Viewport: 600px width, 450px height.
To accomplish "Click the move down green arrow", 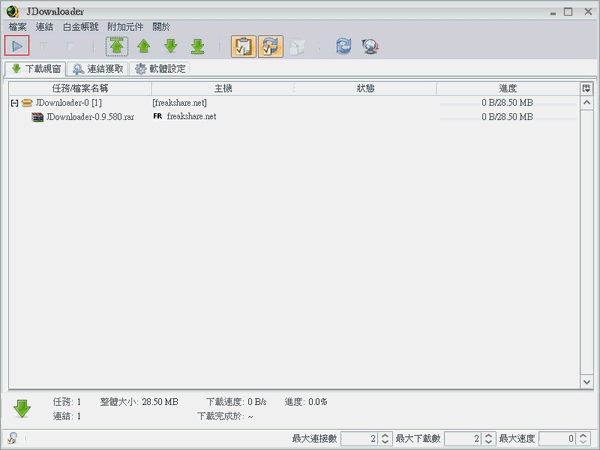I will click(x=170, y=46).
